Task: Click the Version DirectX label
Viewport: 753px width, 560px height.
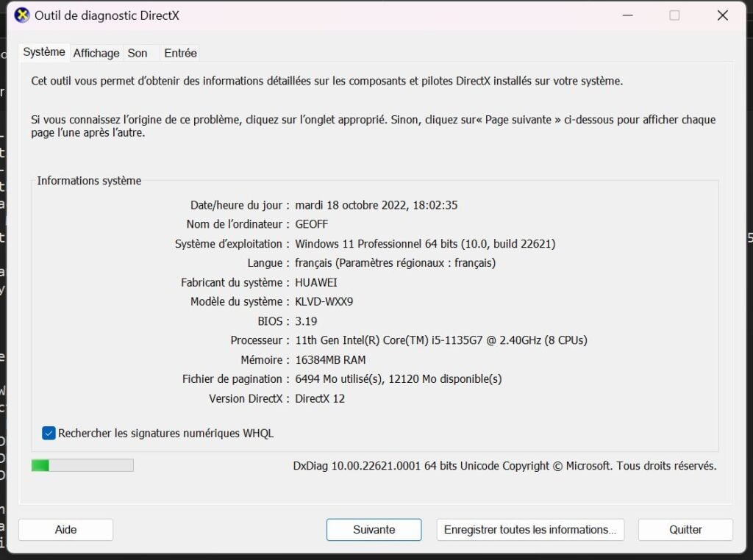Action: (x=249, y=399)
